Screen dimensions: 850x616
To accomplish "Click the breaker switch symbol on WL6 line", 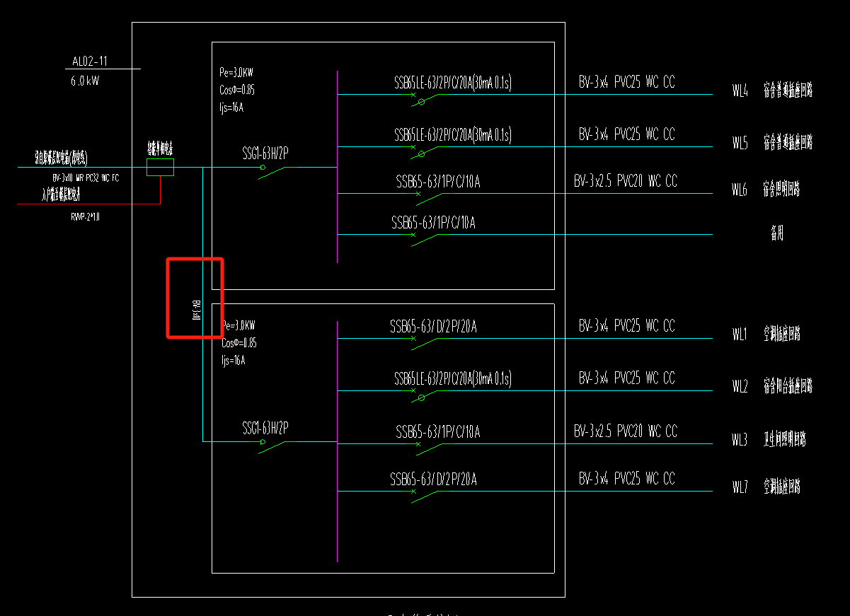I will click(430, 199).
